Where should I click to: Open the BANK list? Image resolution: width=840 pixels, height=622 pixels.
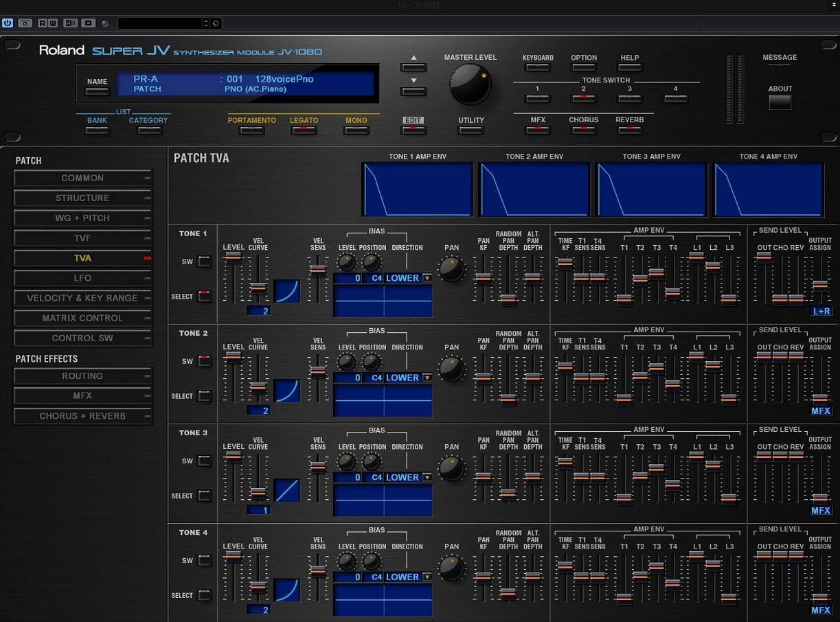pos(98,130)
